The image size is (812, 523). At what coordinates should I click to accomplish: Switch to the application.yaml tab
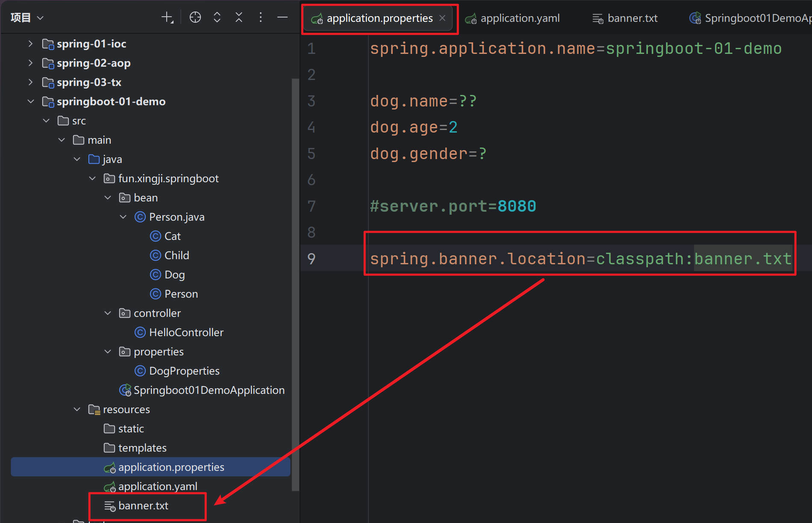point(519,18)
